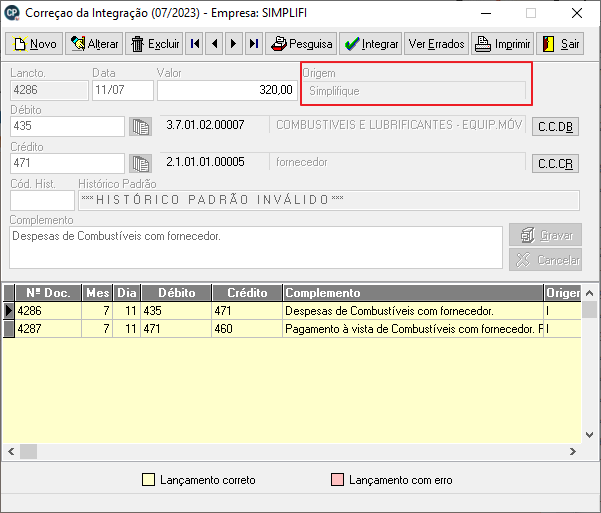Click the Crédito column header in grid
The height and width of the screenshot is (513, 601).
(247, 293)
